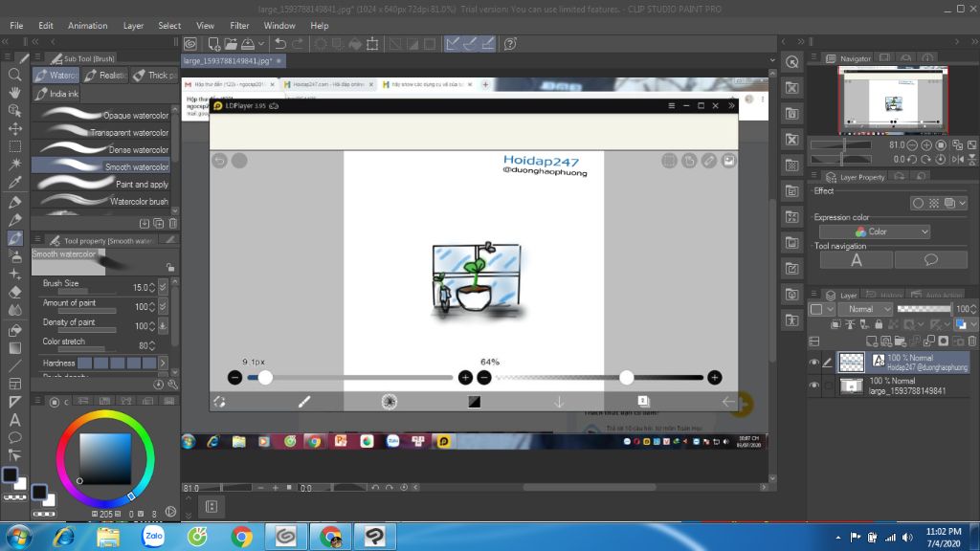The image size is (980, 551).
Task: Toggle Tone effect in Layer Property
Action: pyautogui.click(x=934, y=203)
